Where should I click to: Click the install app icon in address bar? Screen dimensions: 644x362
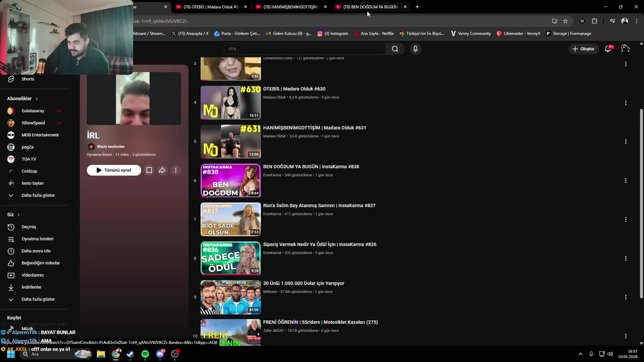(x=554, y=21)
